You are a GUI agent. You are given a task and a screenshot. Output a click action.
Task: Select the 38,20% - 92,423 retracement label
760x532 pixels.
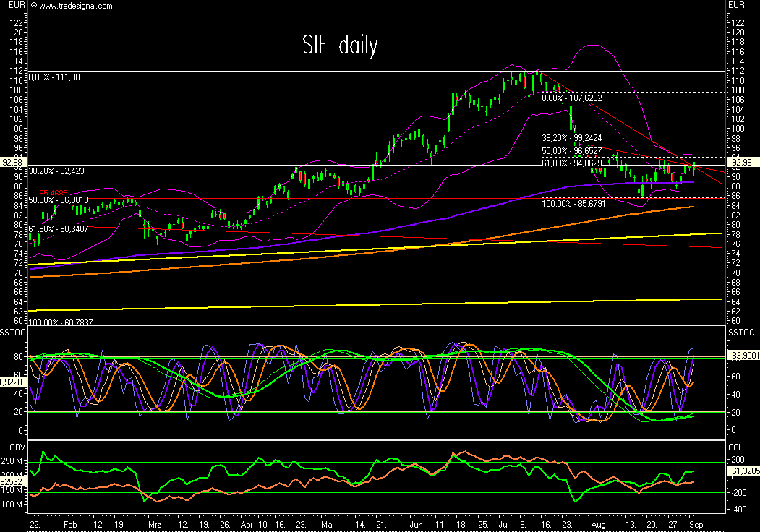point(59,171)
